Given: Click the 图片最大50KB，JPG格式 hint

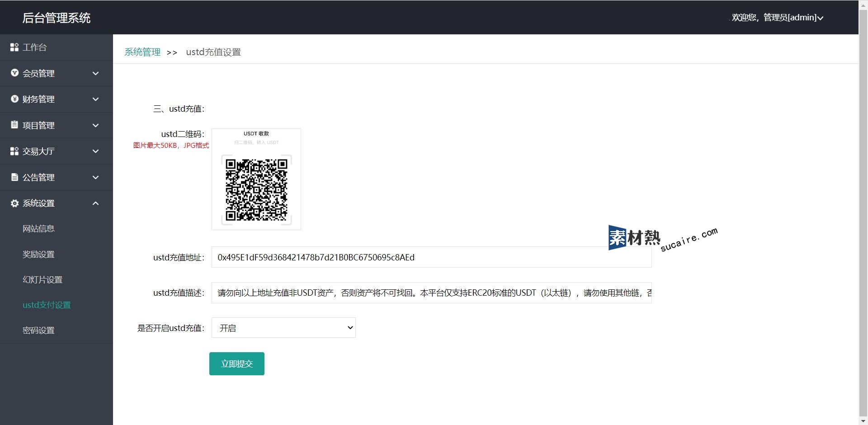Looking at the screenshot, I should 171,145.
